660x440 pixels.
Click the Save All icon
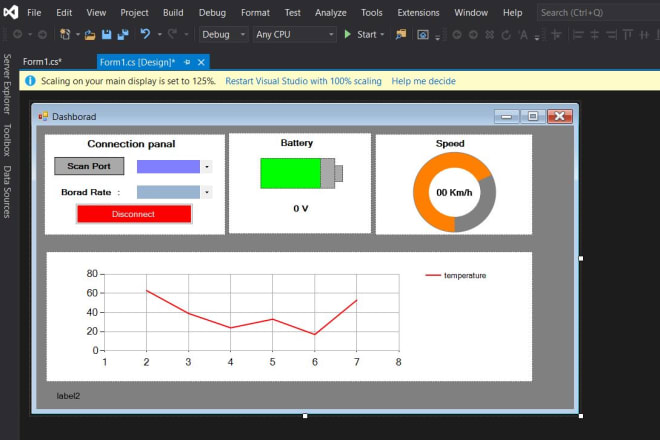coord(122,34)
